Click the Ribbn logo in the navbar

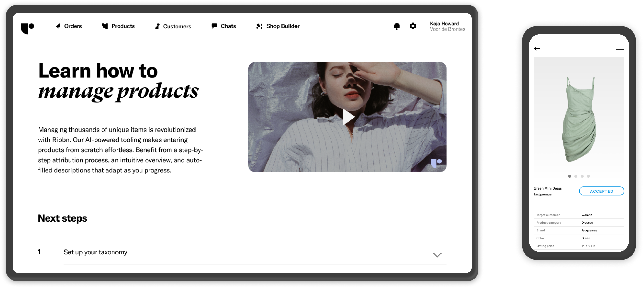click(x=27, y=28)
